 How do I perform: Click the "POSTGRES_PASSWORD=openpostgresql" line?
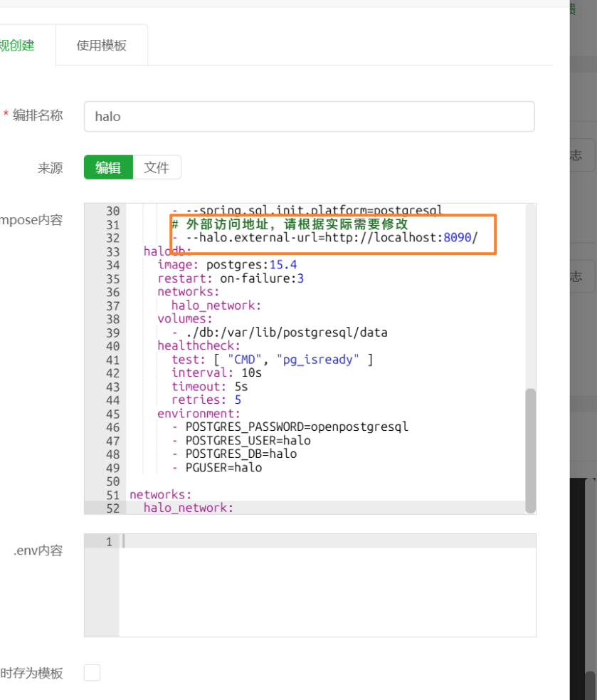click(297, 427)
